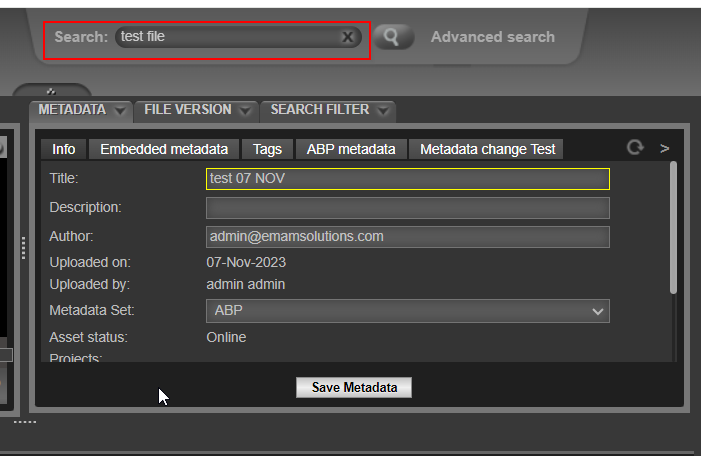
Task: Open the FILE VERSION dropdown arrow
Action: 246,110
